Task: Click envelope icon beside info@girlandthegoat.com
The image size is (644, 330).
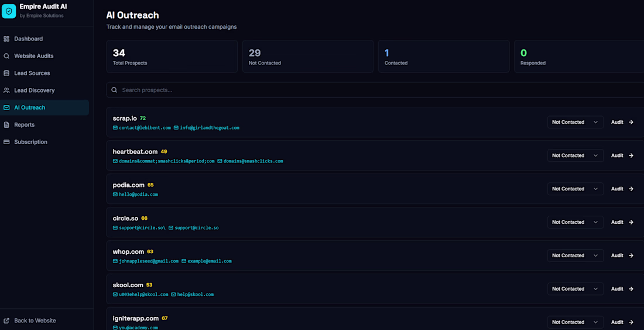Action: click(x=176, y=128)
